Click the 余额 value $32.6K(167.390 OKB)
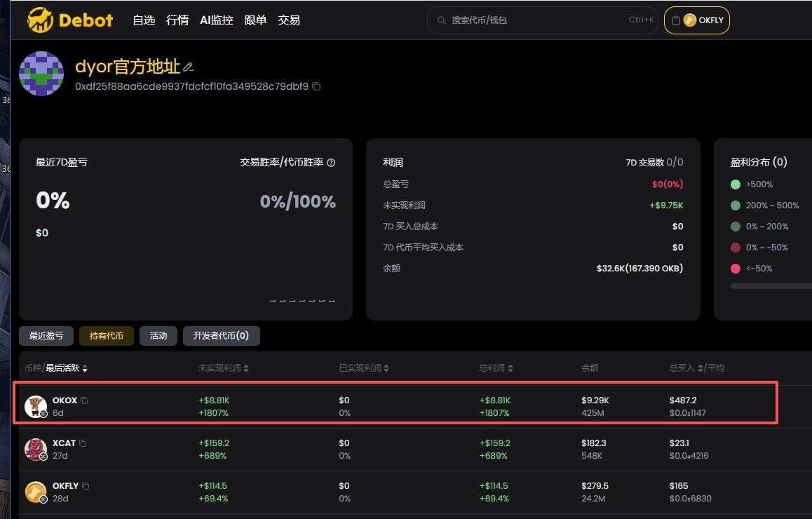 pos(640,269)
